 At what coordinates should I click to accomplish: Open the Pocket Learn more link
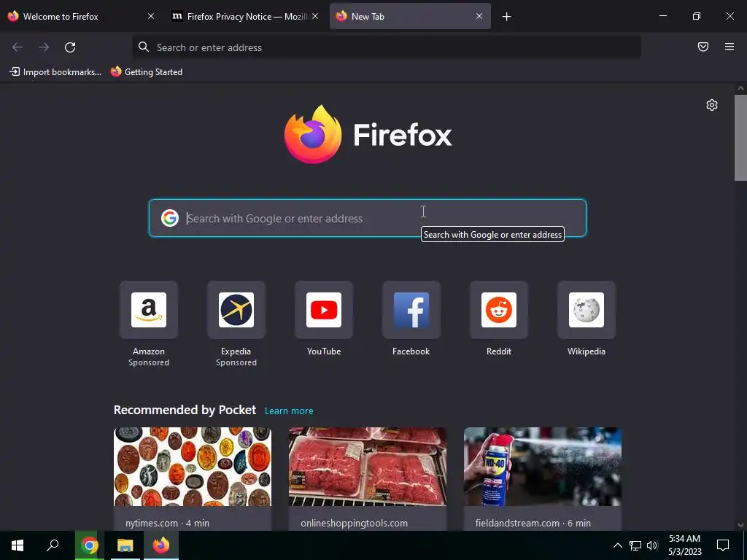[289, 411]
